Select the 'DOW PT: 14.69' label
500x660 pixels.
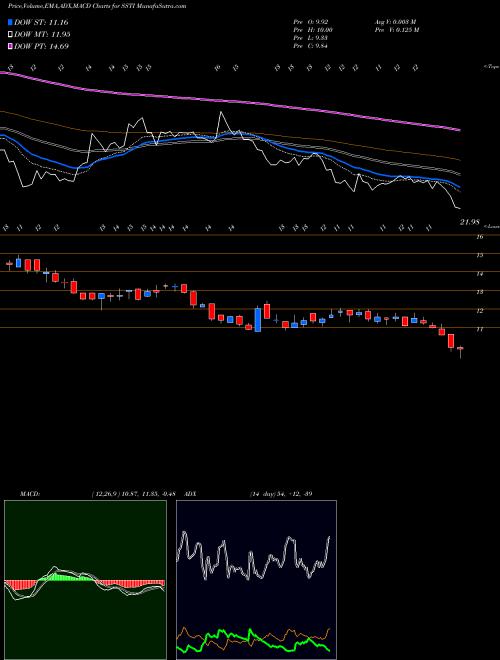[41, 46]
